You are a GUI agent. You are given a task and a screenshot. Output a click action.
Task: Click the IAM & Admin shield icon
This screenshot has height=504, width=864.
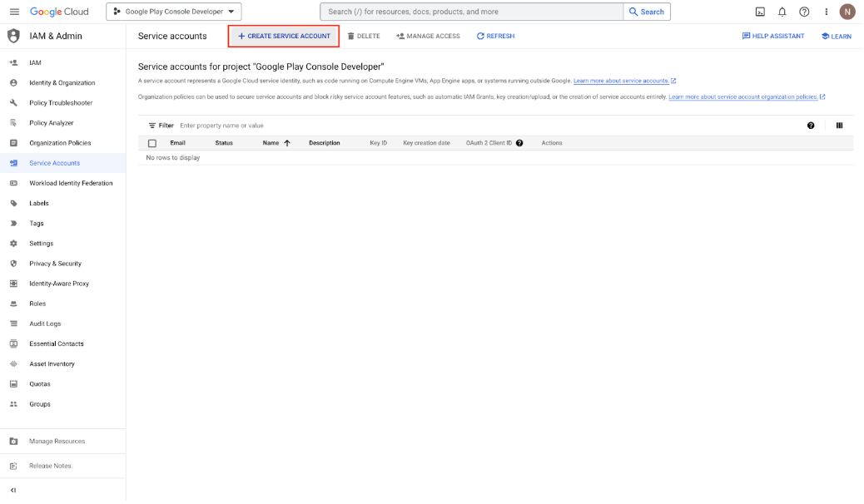click(x=13, y=36)
